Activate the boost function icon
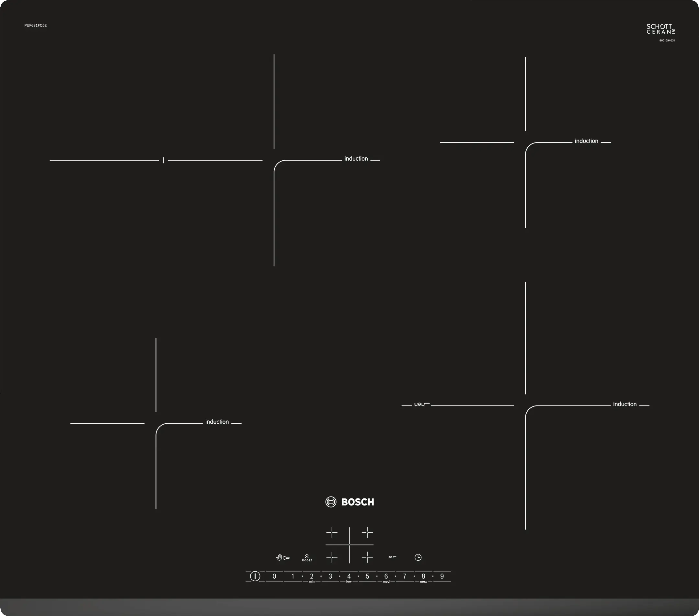Viewport: 699px width, 616px height. pos(307,558)
